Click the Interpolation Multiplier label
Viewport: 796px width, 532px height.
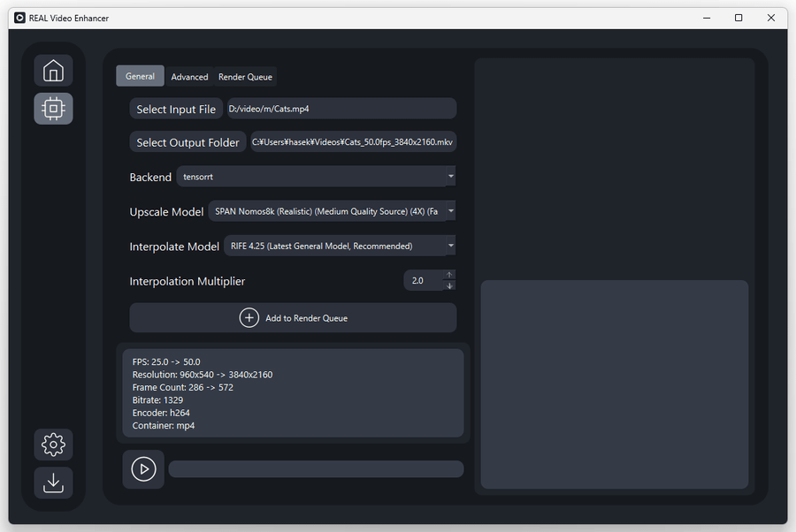[187, 282]
